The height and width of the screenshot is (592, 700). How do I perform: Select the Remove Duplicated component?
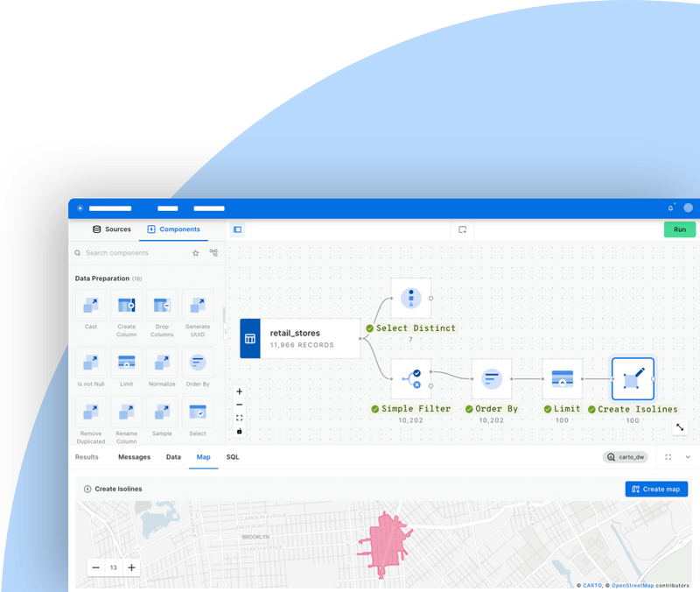pos(91,412)
